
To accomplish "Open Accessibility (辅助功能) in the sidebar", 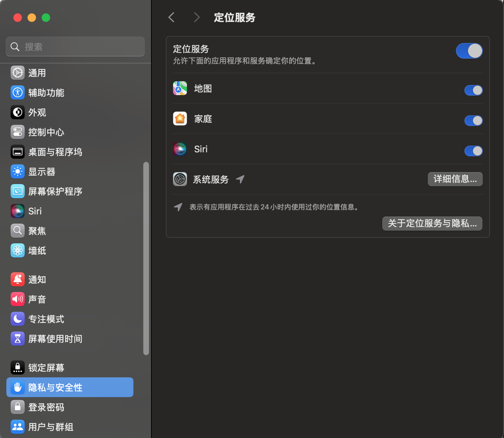I will coord(46,93).
